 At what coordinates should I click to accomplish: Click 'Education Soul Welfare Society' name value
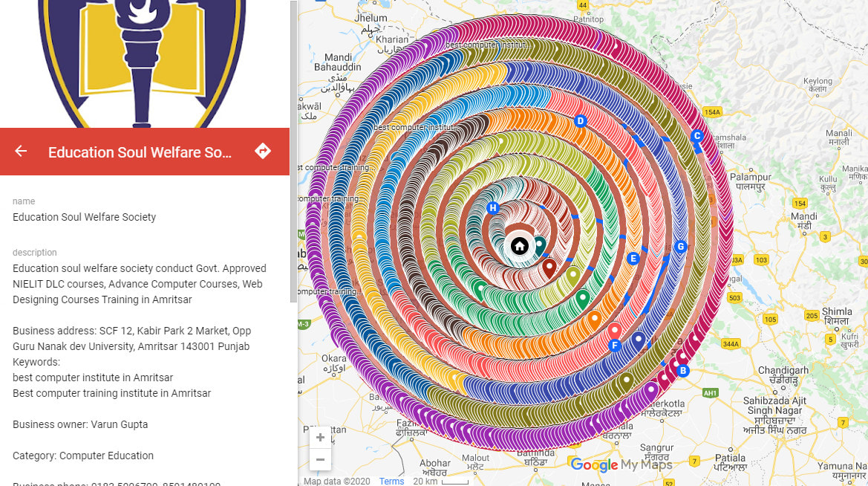[x=84, y=217]
